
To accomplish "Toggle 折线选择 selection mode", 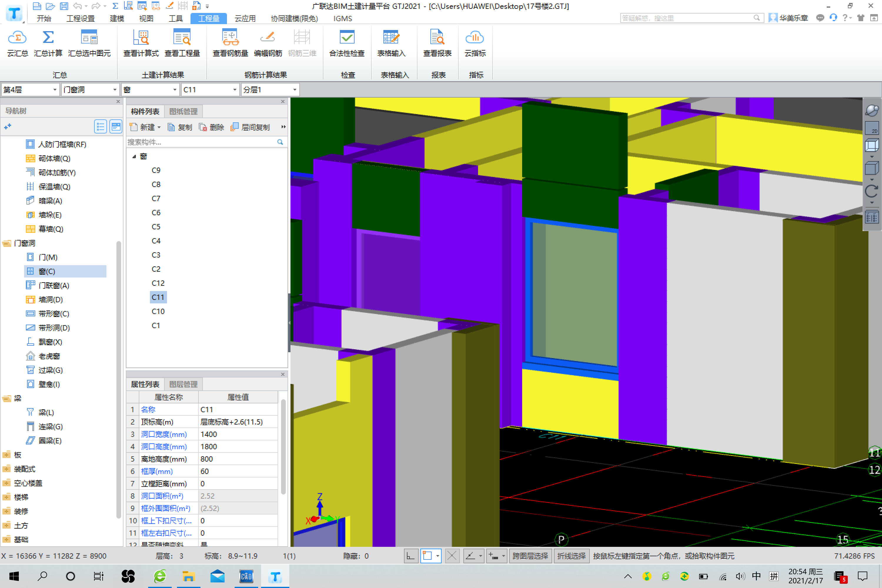I will 571,556.
